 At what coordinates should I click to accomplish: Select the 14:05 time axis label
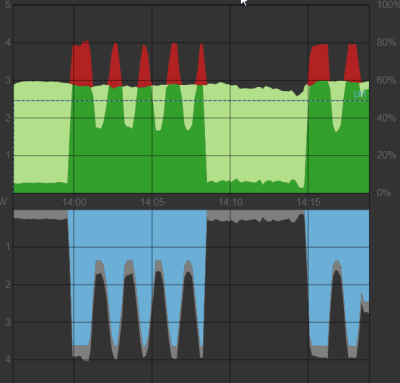(152, 202)
